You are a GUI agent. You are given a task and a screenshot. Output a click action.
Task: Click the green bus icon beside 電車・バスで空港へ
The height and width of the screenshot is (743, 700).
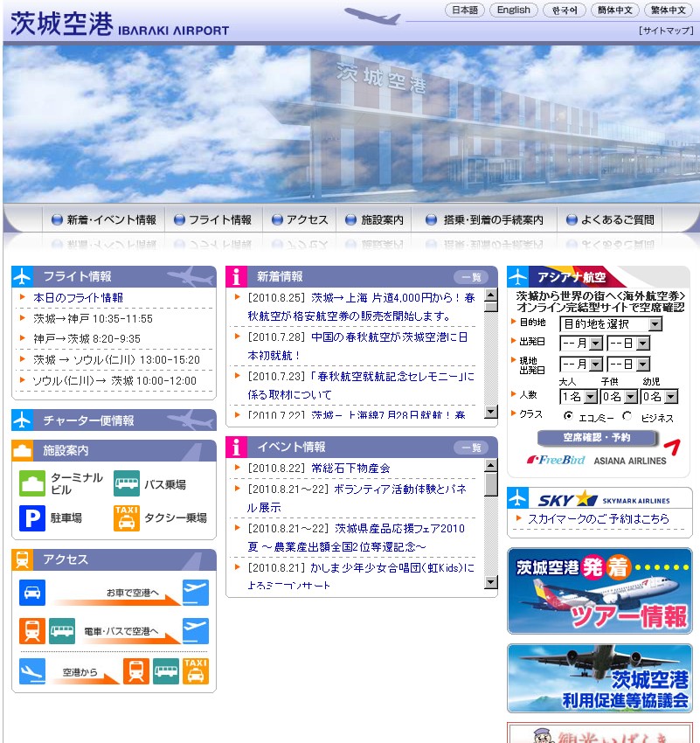pyautogui.click(x=62, y=631)
